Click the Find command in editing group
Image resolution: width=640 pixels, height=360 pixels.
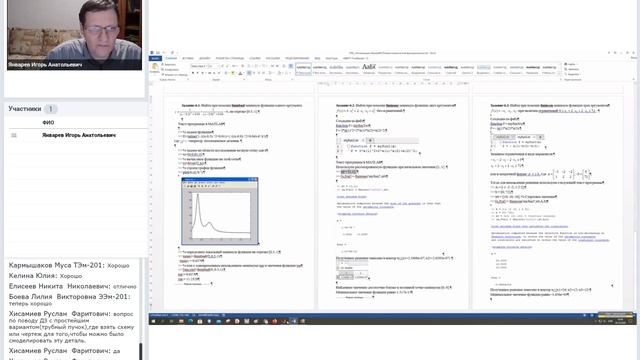point(571,64)
